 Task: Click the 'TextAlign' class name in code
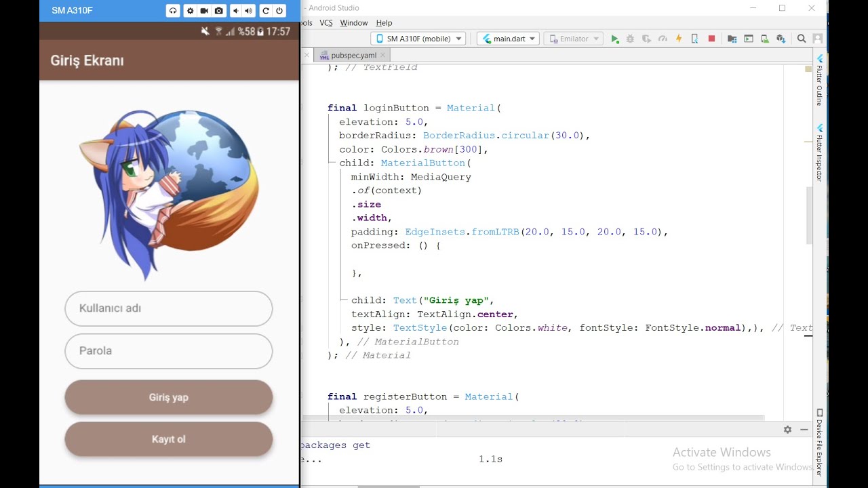444,314
